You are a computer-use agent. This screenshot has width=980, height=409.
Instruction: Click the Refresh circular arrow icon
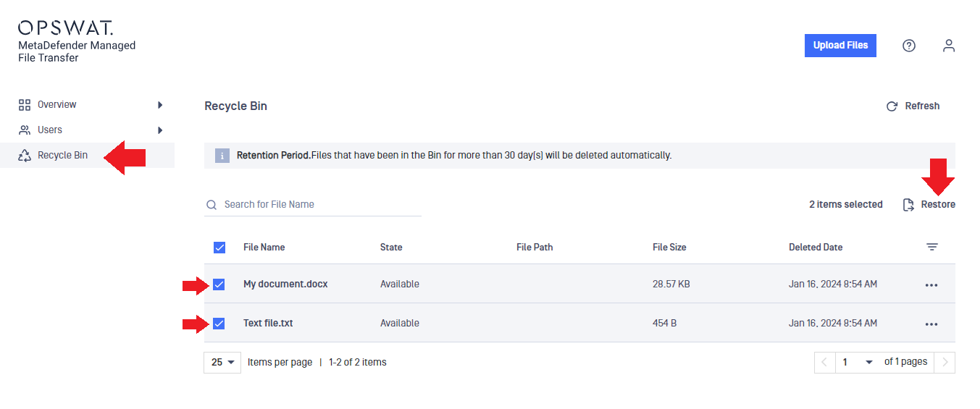click(x=892, y=106)
